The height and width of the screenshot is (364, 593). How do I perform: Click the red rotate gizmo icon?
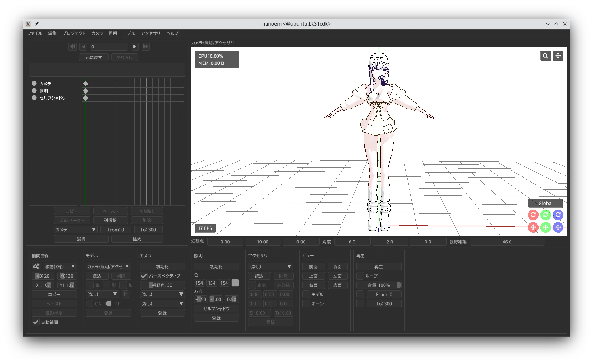533,215
